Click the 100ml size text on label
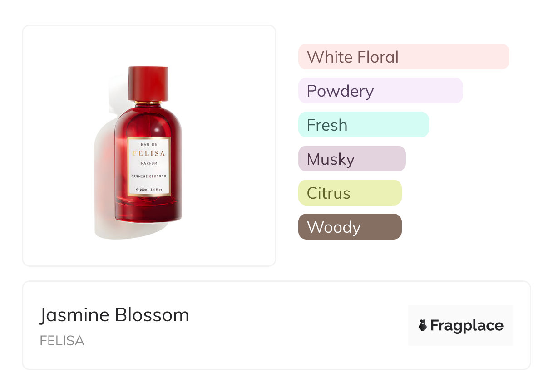Viewport: 553px width, 392px height. click(x=149, y=189)
